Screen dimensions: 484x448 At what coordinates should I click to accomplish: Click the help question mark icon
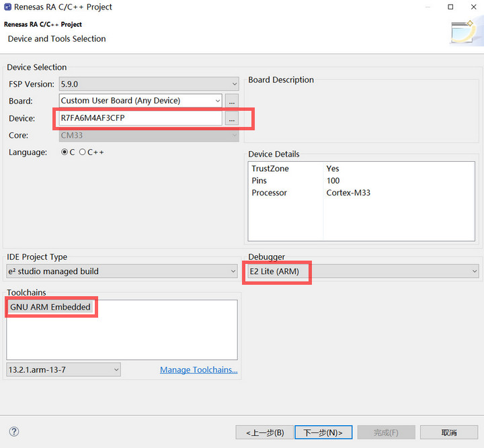pyautogui.click(x=14, y=431)
